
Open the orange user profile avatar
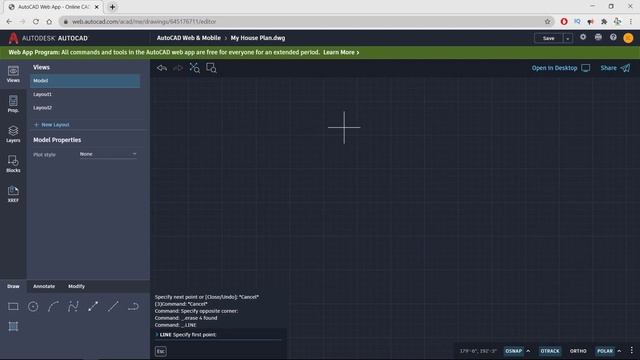click(628, 38)
